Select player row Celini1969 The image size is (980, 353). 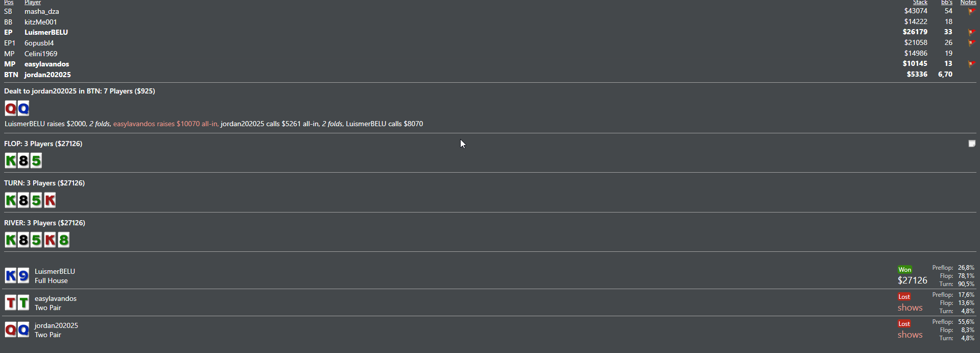click(41, 54)
